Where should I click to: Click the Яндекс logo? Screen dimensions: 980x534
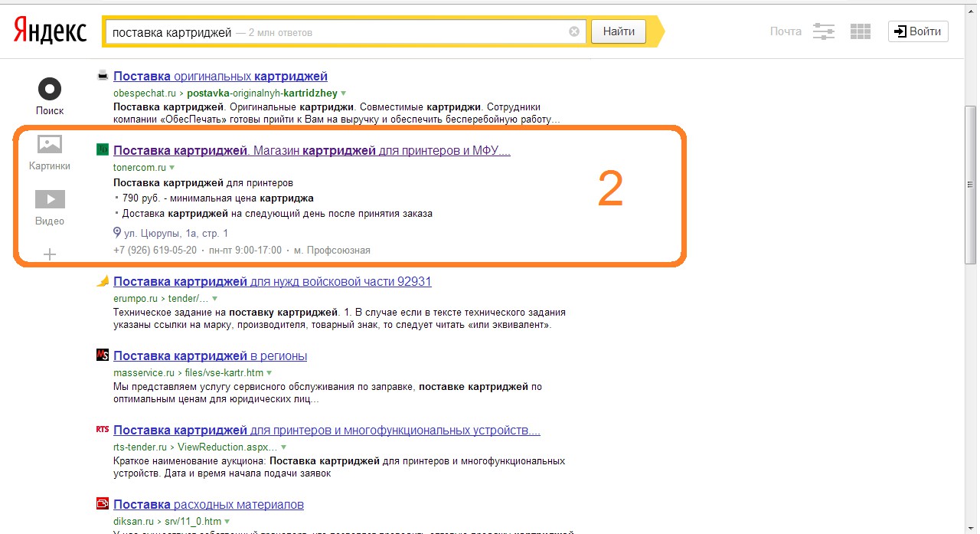50,31
